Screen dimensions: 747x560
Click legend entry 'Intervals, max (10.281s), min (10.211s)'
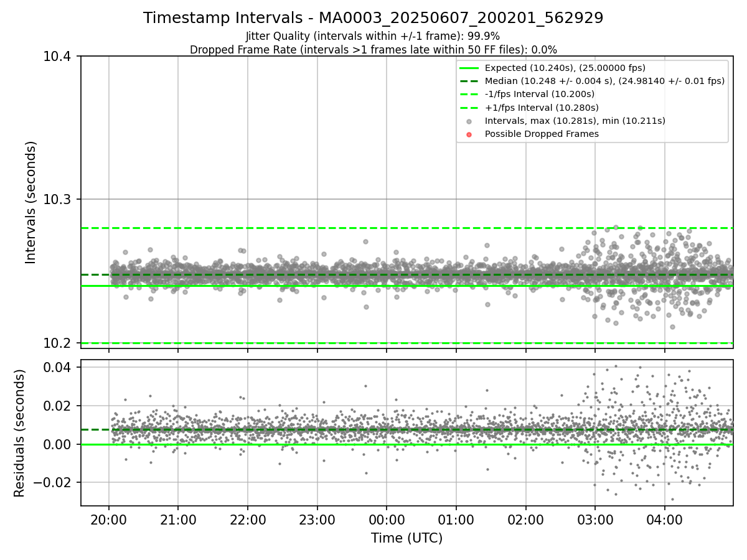575,121
